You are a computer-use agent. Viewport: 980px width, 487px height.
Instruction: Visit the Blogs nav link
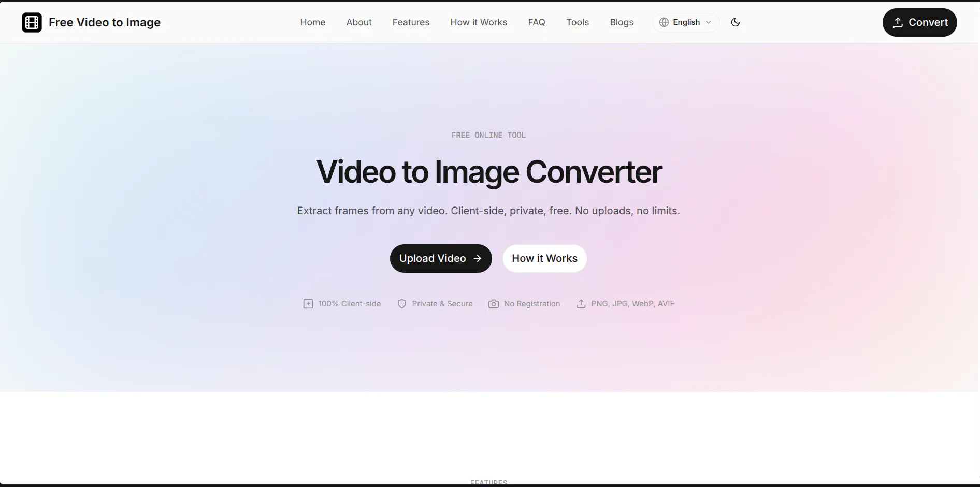[622, 22]
